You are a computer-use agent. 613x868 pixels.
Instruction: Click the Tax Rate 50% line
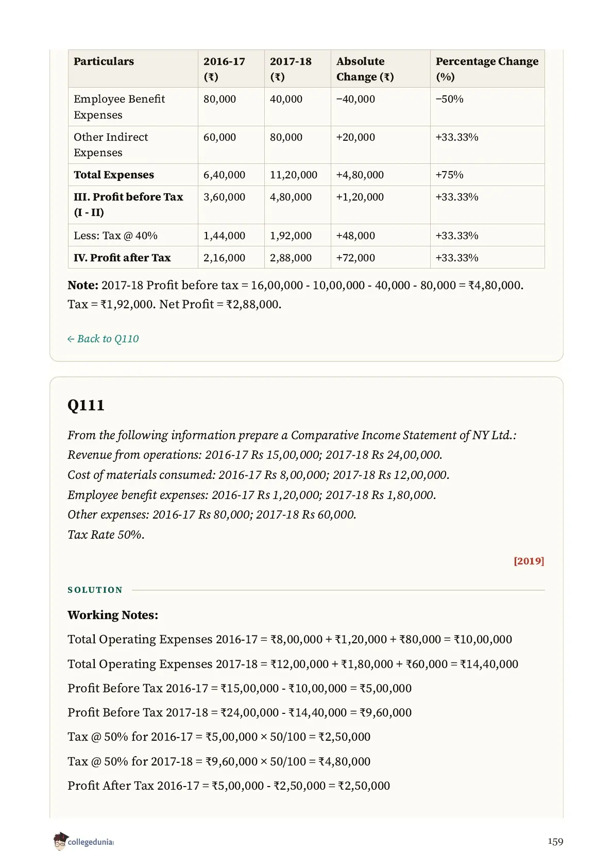point(106,535)
